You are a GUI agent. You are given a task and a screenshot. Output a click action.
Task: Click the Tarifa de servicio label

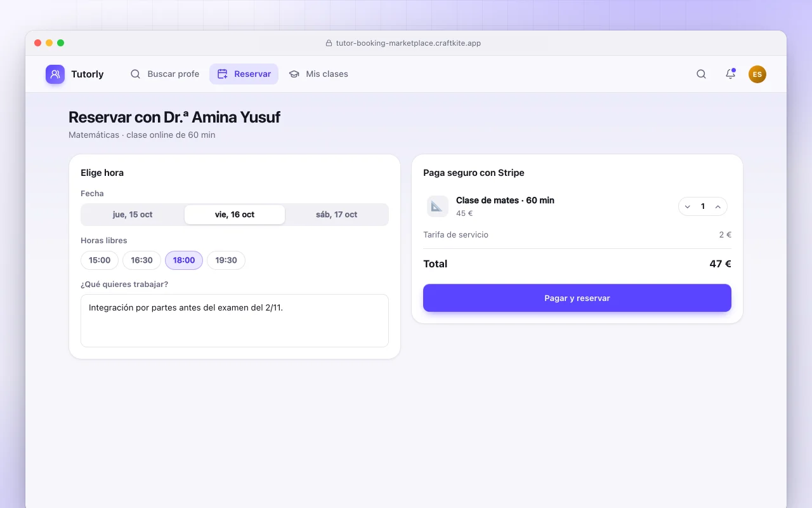(456, 235)
